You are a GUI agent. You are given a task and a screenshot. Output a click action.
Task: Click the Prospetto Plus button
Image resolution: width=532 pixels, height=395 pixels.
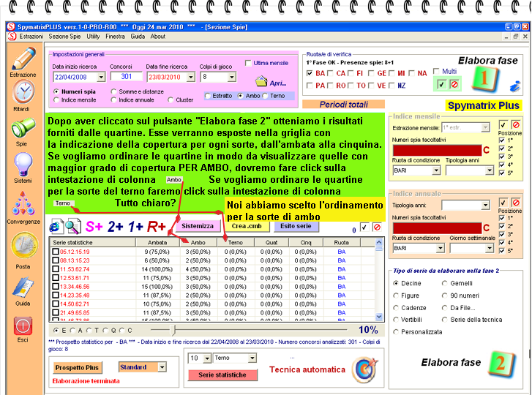(77, 367)
